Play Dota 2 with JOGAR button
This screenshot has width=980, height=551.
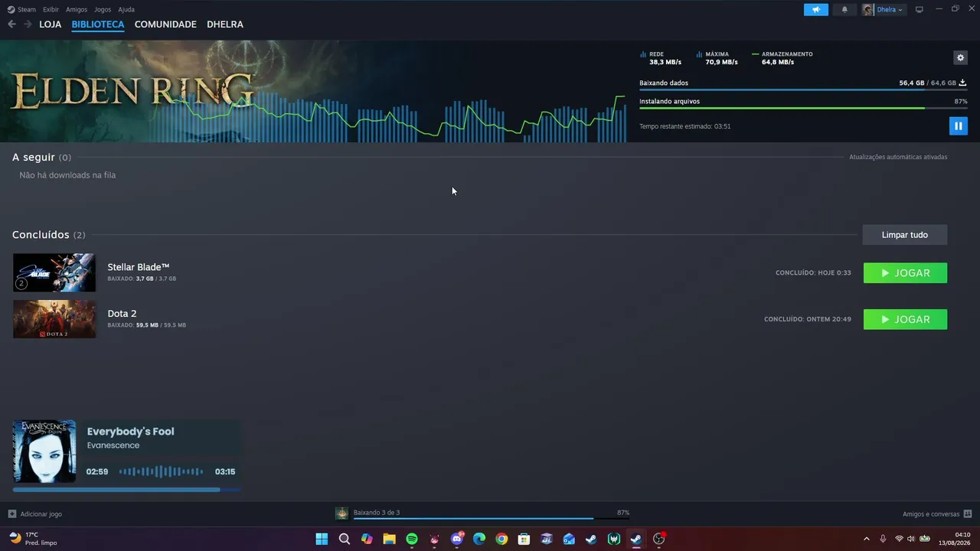(905, 319)
